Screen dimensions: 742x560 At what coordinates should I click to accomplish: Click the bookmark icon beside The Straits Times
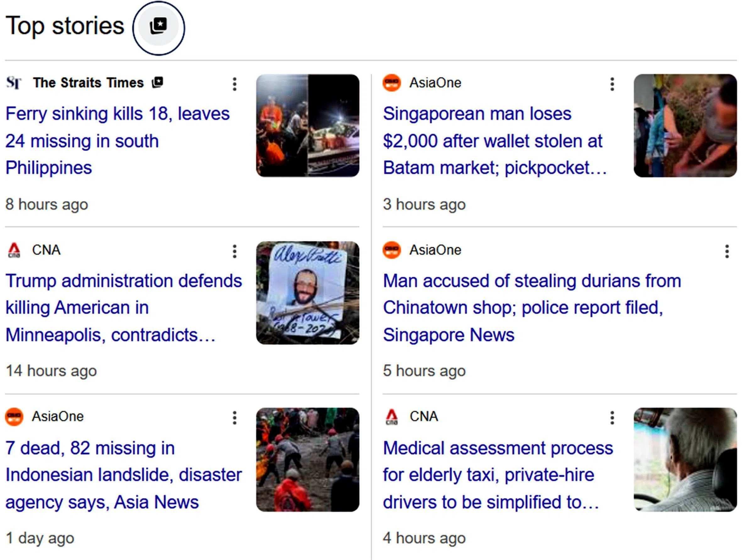(x=157, y=82)
